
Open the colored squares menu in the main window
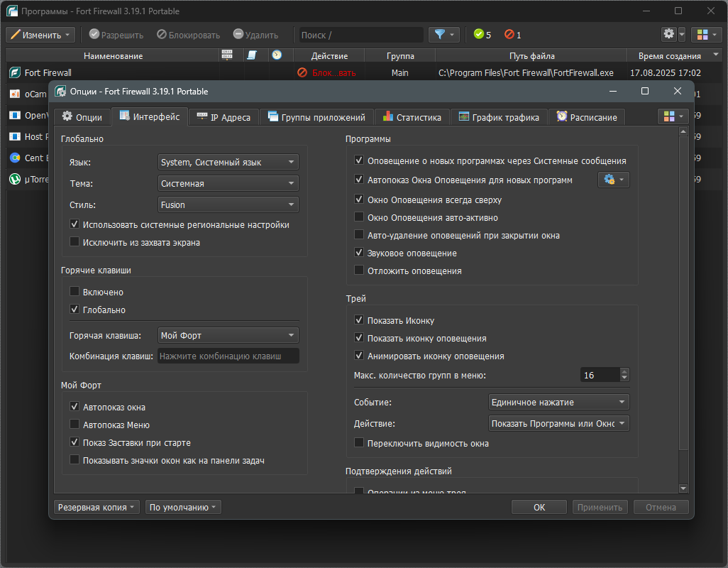coord(707,34)
